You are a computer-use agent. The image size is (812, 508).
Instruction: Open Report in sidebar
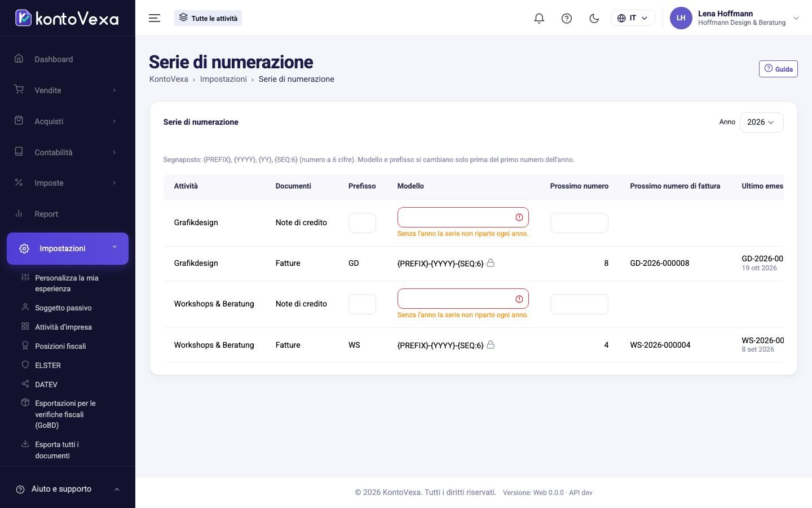[68, 214]
